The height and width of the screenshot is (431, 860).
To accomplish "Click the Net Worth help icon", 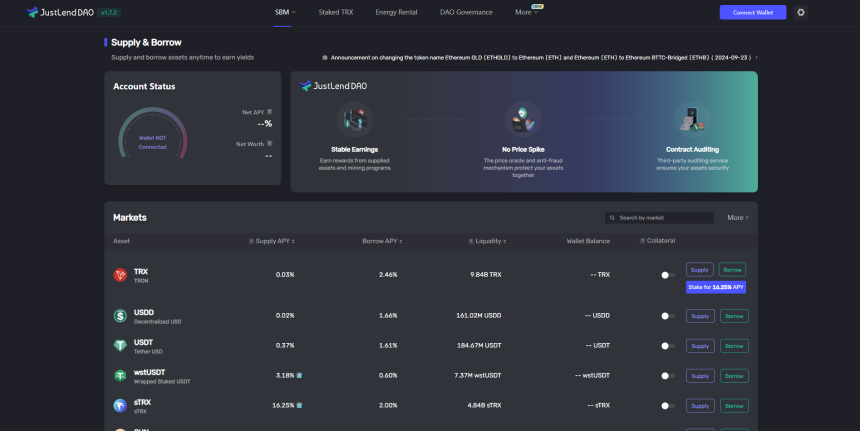I will point(269,144).
